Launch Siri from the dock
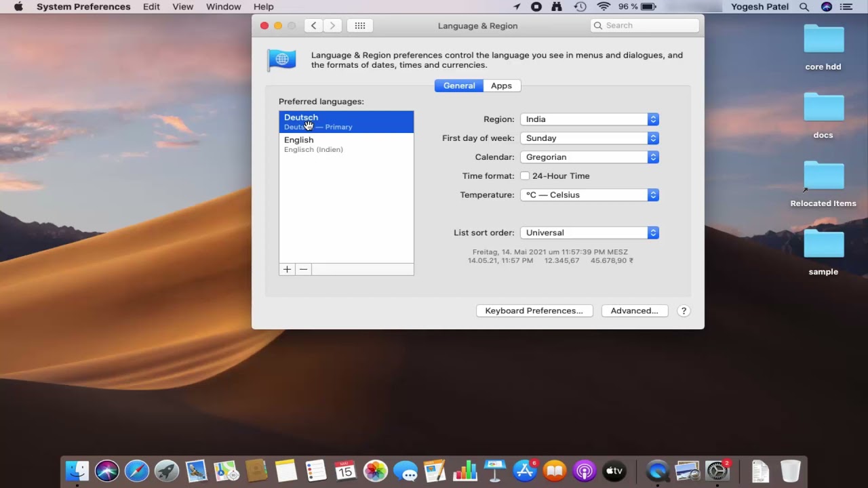This screenshot has height=488, width=868. tap(107, 470)
